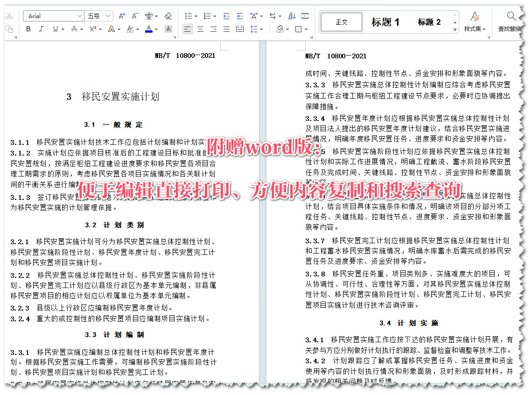Toggle bold formatting
The width and height of the screenshot is (532, 395).
28,29
